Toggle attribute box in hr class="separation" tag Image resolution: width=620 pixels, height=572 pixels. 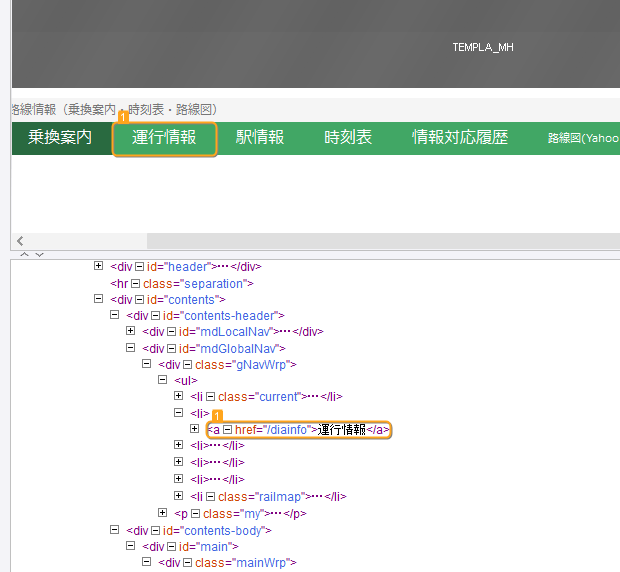(x=135, y=284)
